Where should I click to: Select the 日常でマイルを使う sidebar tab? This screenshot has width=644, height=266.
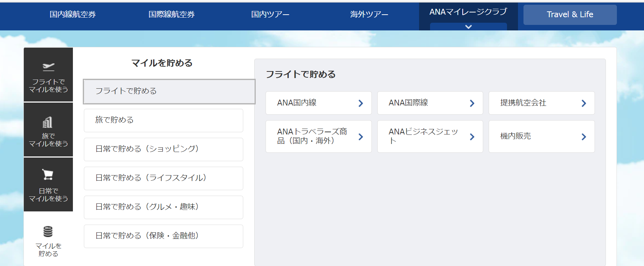48,185
